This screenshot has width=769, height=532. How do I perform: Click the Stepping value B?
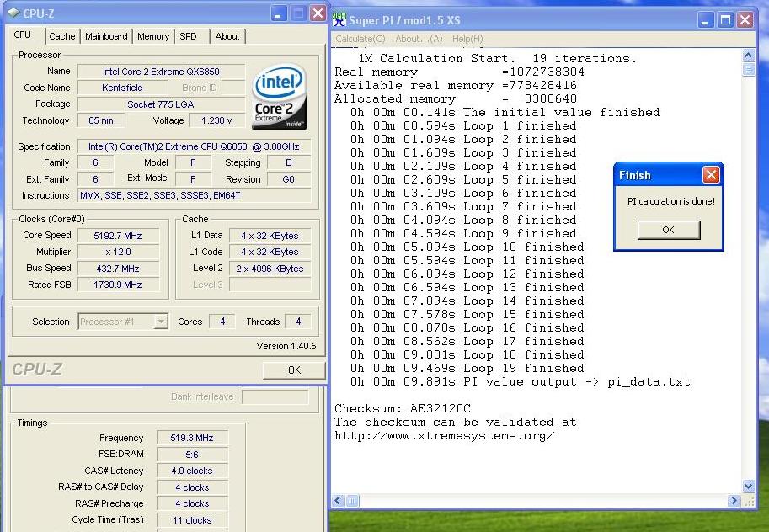click(x=289, y=162)
